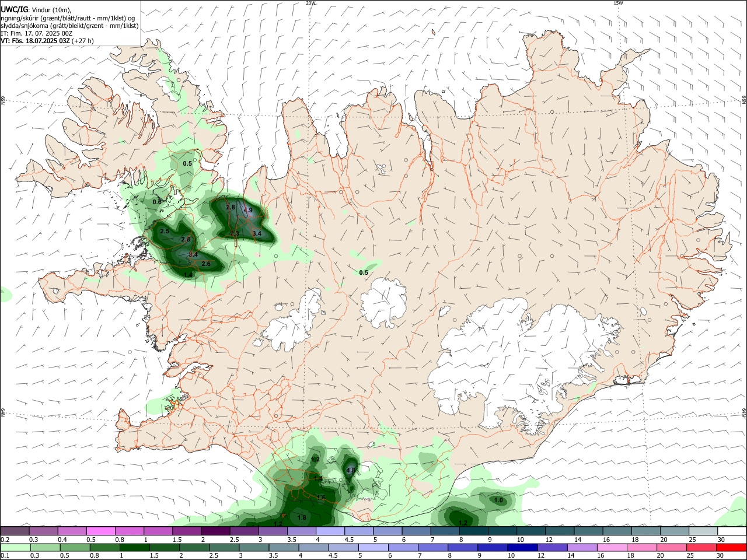Select the dark teal 9 mm snow swatch
The height and width of the screenshot is (560, 747).
pos(502,531)
